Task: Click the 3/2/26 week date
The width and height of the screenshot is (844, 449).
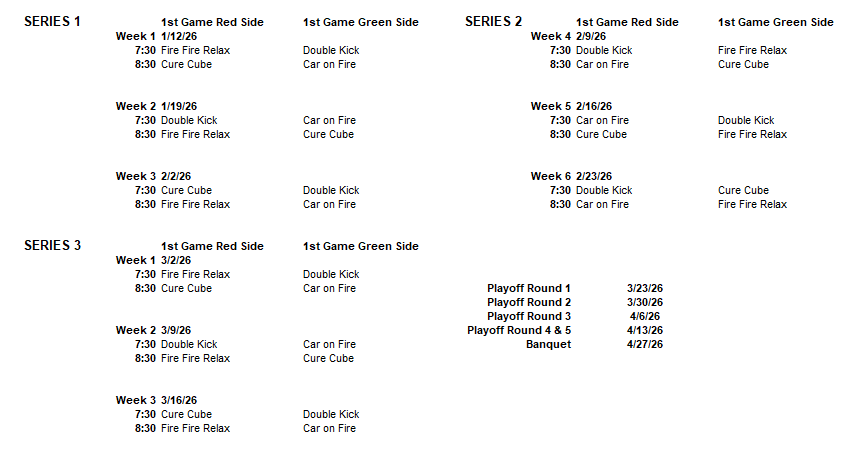Action: [x=176, y=260]
